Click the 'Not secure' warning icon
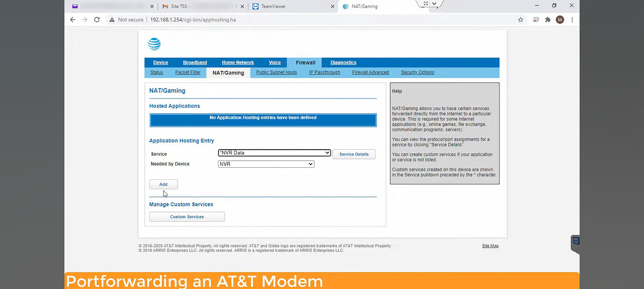Image resolution: width=644 pixels, height=289 pixels. [x=112, y=20]
